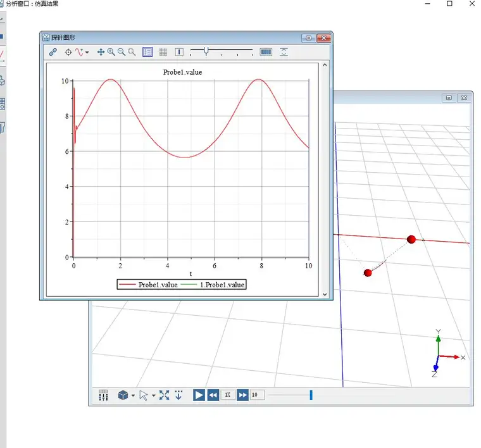Click the blue playback timeline slider handle
Viewport: 481px width, 448px height.
pyautogui.click(x=311, y=395)
